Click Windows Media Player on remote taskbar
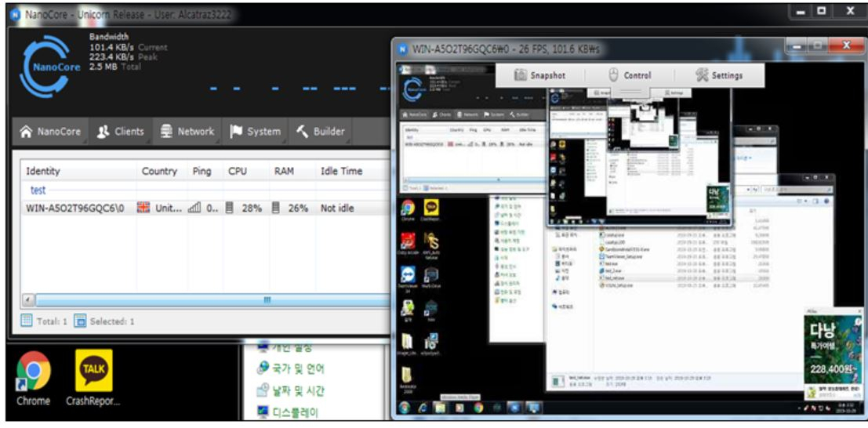 point(459,408)
